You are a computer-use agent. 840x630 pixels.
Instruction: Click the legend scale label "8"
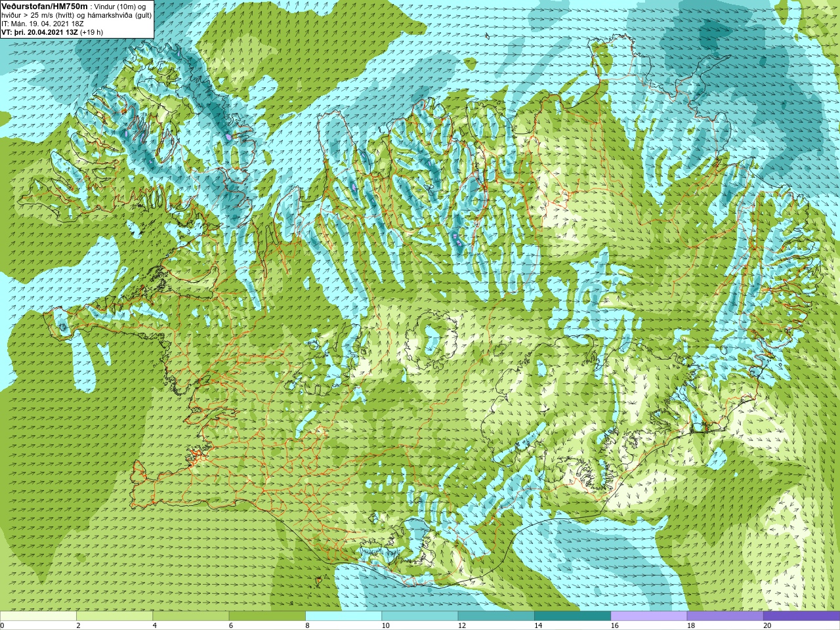(307, 626)
